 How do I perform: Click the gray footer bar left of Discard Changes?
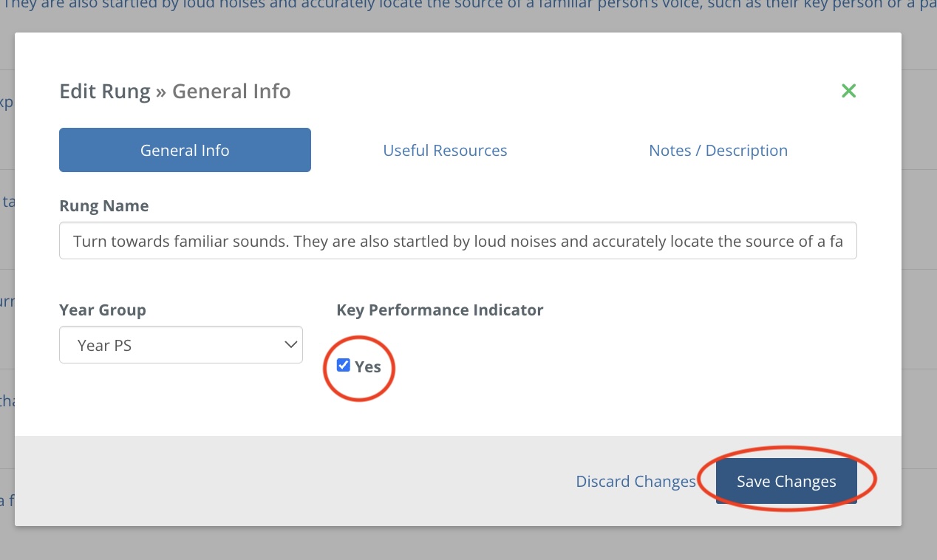point(296,481)
